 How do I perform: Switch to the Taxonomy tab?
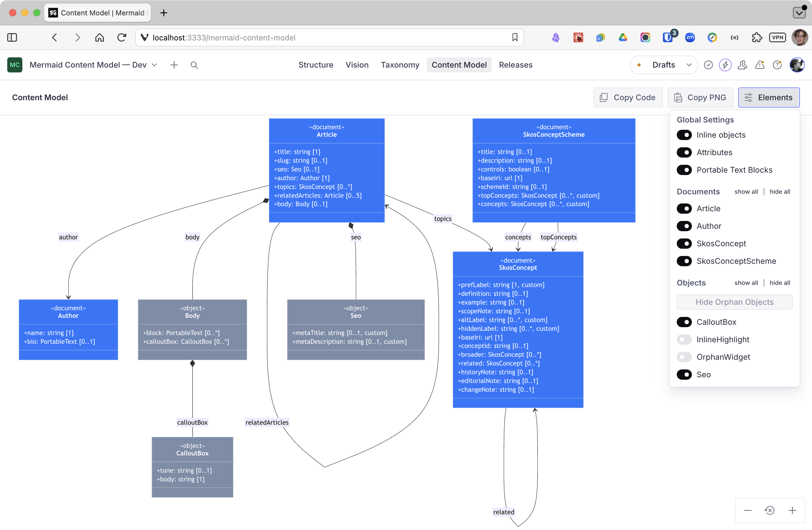[x=400, y=65]
